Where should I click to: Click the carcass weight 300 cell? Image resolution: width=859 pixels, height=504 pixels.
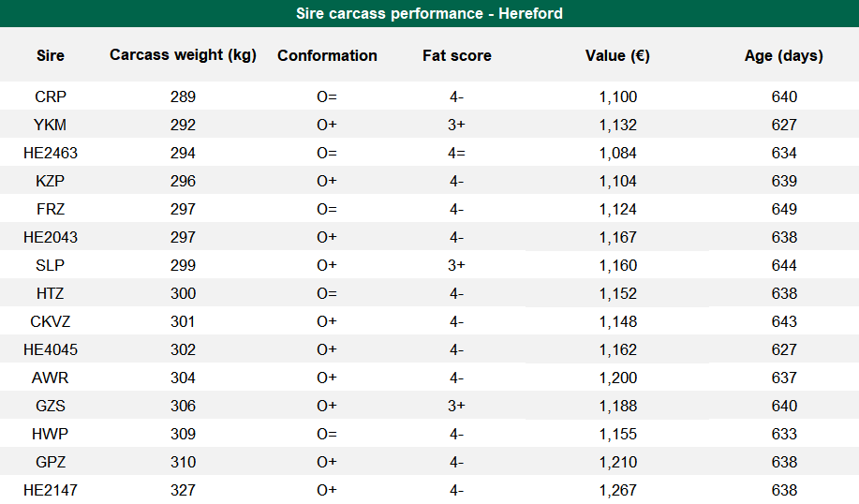(183, 293)
